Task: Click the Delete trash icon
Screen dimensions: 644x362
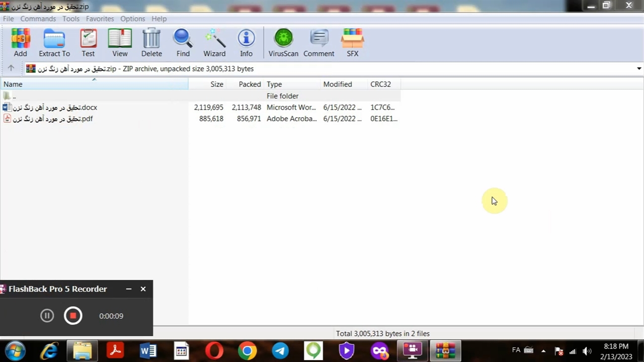Action: 151,42
